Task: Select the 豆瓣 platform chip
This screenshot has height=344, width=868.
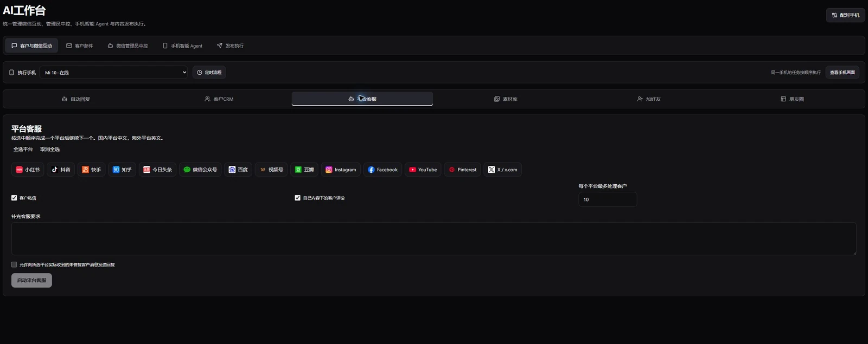Action: (304, 170)
